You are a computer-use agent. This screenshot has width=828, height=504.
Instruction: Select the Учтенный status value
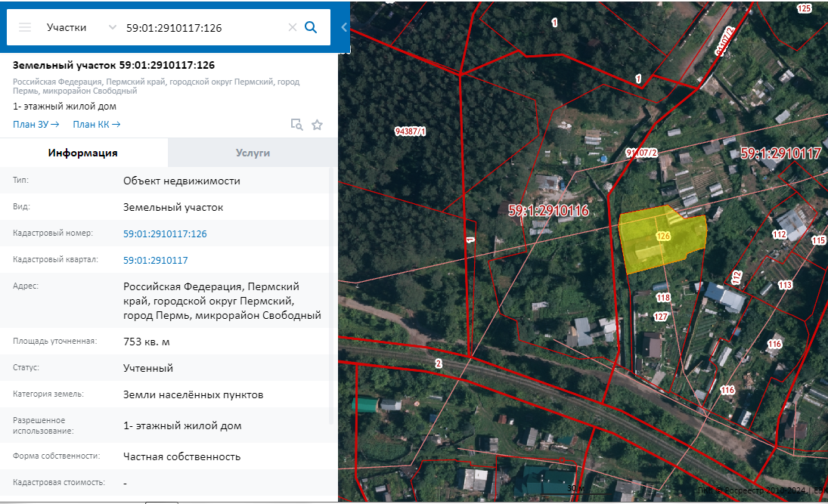click(x=148, y=369)
